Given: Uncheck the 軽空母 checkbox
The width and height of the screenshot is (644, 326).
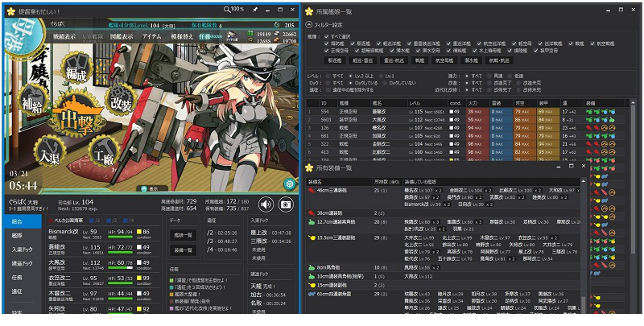Looking at the screenshot, I should click(515, 43).
